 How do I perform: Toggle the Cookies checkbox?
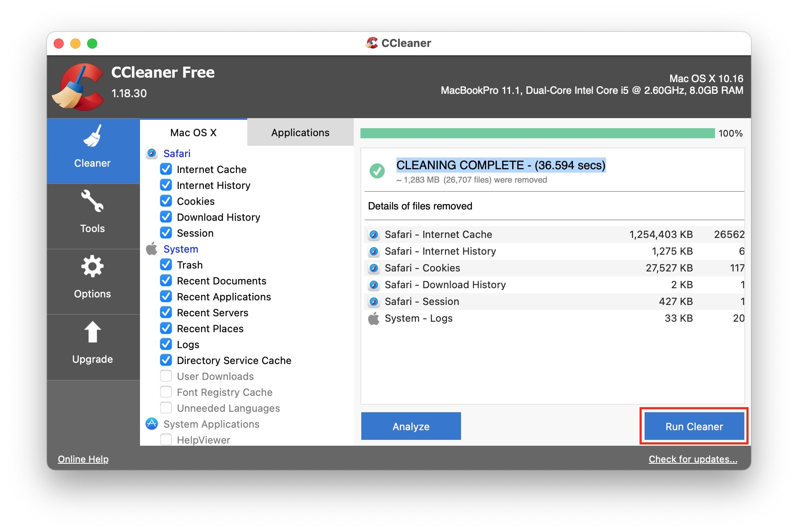pos(166,201)
